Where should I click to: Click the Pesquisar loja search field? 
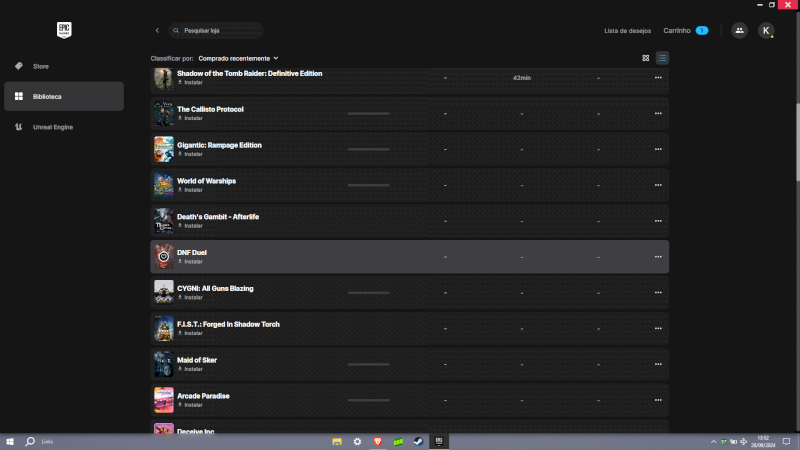tap(220, 31)
